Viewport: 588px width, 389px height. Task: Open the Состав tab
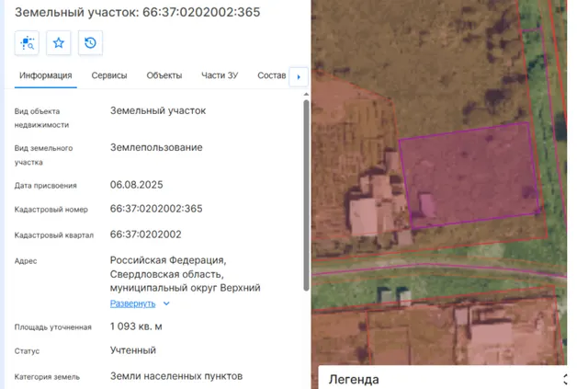[272, 75]
